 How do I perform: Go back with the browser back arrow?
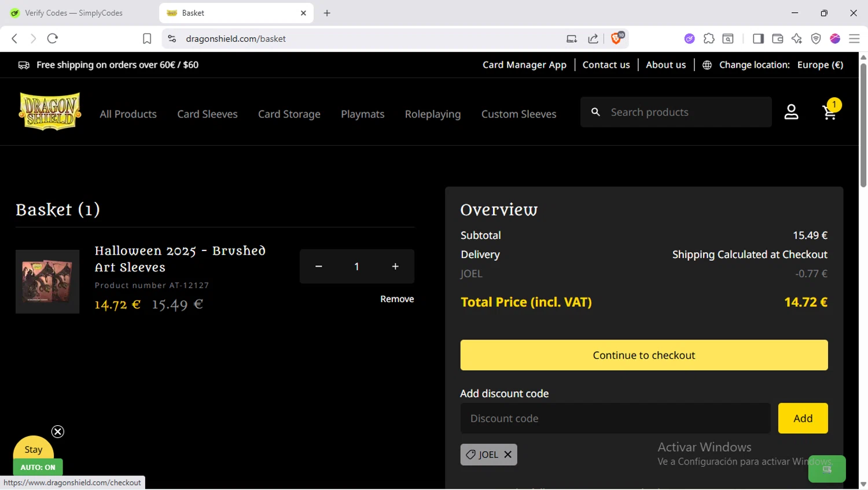click(x=14, y=39)
